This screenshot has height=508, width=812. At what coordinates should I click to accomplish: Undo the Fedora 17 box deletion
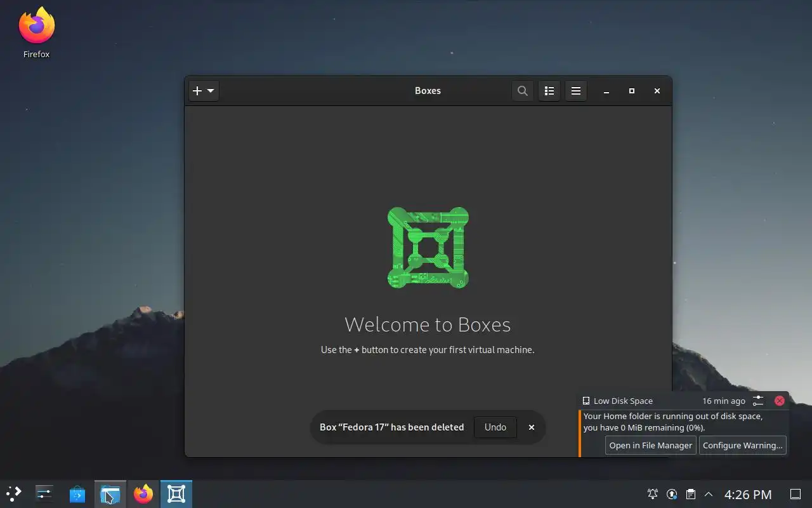[495, 427]
